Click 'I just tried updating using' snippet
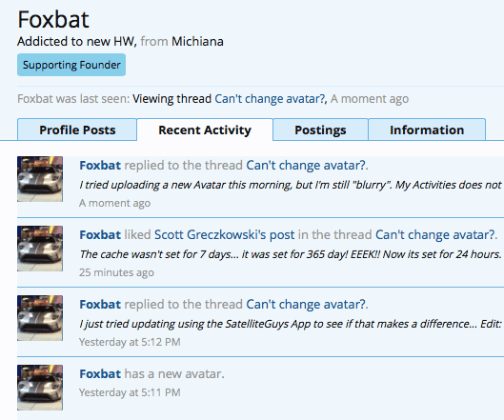Viewport: 504px width, 420px height. pyautogui.click(x=292, y=324)
